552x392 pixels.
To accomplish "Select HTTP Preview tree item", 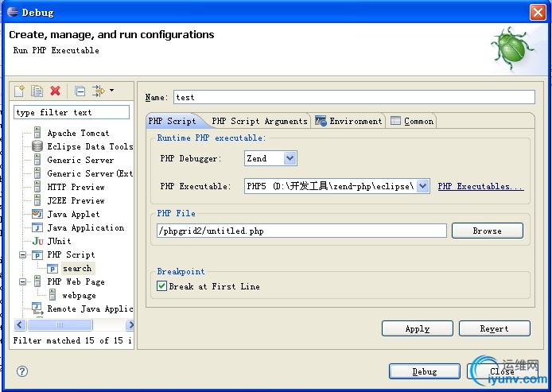I will 76,187.
